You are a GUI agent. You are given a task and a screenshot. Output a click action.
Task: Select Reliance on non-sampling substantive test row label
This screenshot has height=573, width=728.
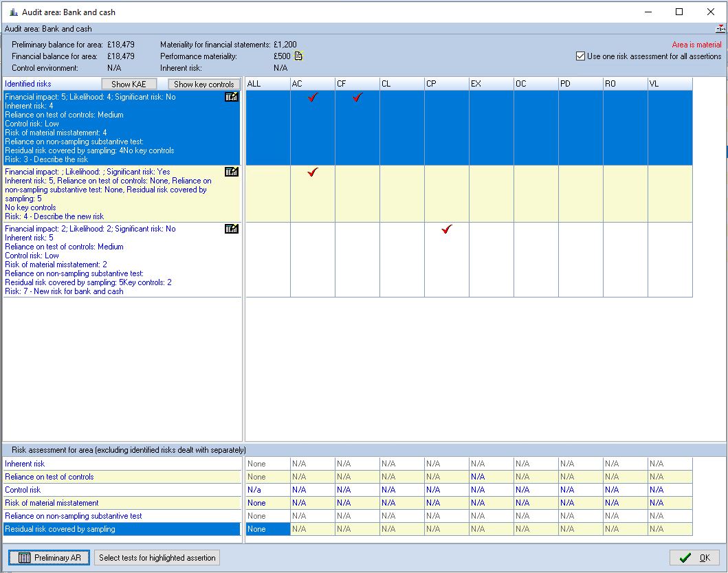pos(122,515)
